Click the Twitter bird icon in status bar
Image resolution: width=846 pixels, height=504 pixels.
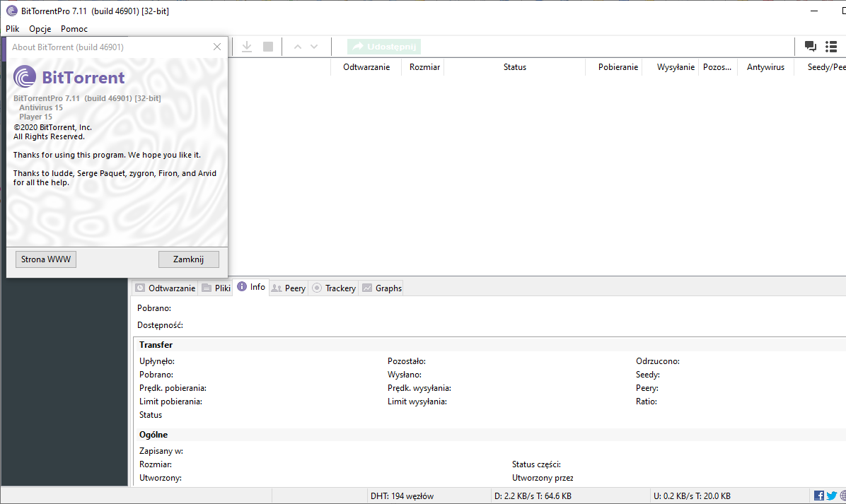click(x=831, y=496)
